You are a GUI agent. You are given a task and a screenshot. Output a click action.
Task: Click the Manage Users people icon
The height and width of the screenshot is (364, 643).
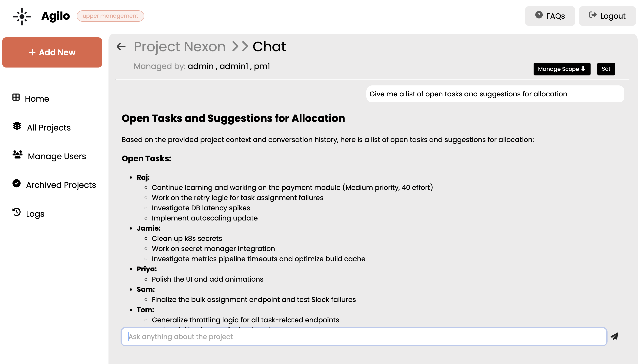[x=18, y=155]
